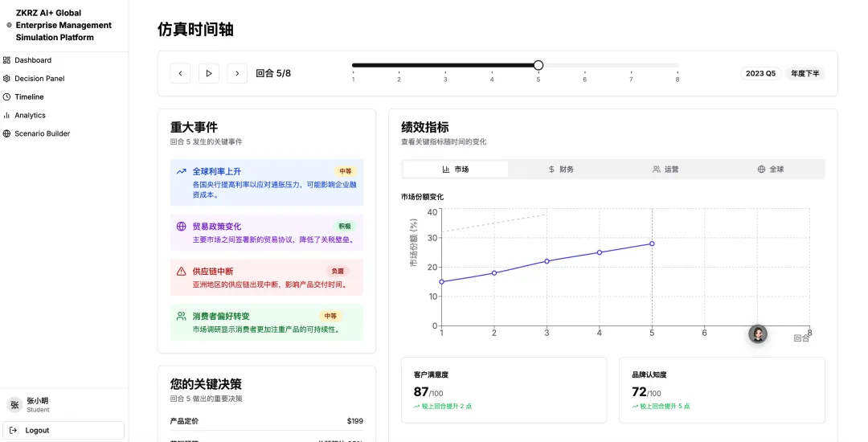The image size is (868, 442).
Task: Click the 品牌认知度 score 72/100
Action: pyautogui.click(x=646, y=392)
